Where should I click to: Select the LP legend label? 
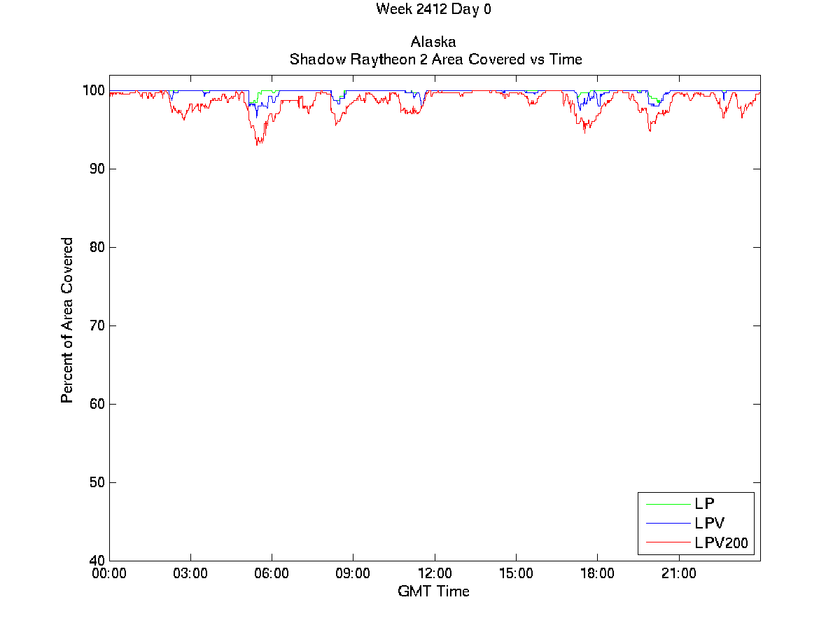[x=704, y=504]
